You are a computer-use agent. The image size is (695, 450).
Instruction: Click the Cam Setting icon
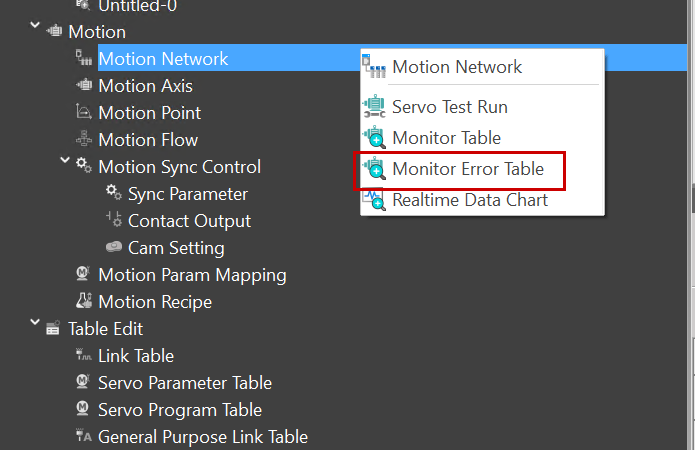click(114, 248)
